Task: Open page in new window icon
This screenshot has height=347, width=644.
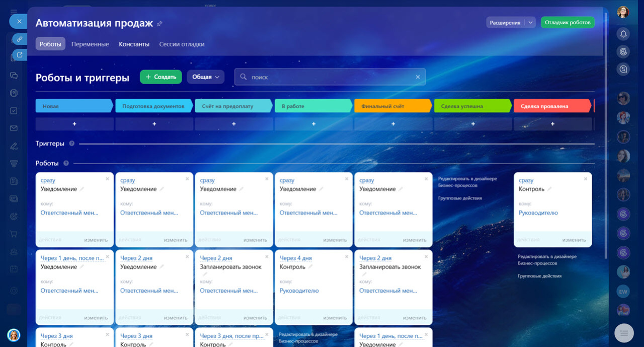Action: coord(20,55)
